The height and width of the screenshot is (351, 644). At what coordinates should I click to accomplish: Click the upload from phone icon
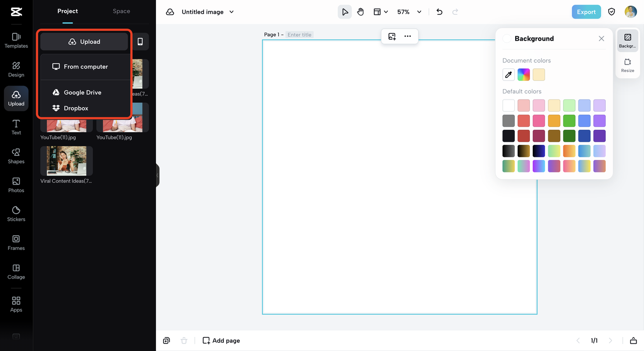[x=140, y=42]
